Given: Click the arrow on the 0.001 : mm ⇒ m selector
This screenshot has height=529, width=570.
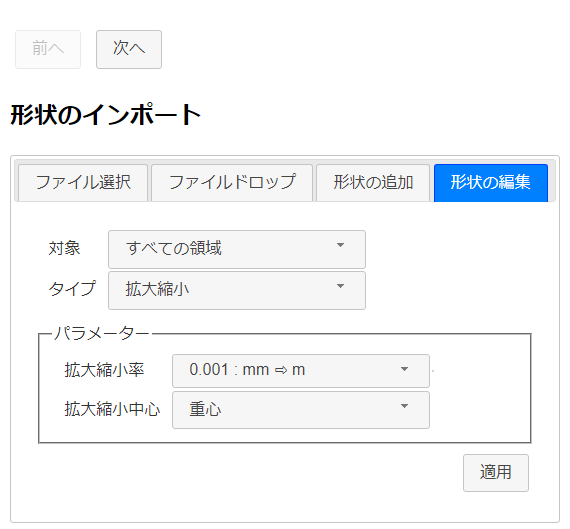Looking at the screenshot, I should [x=404, y=369].
